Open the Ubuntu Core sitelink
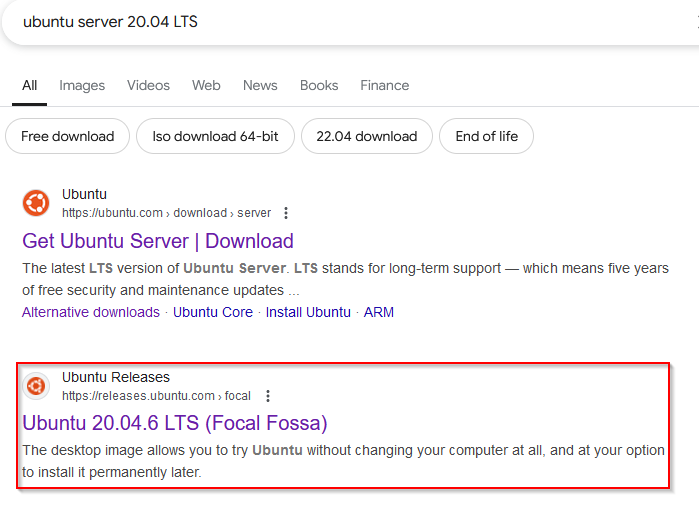The width and height of the screenshot is (699, 506). click(x=213, y=312)
